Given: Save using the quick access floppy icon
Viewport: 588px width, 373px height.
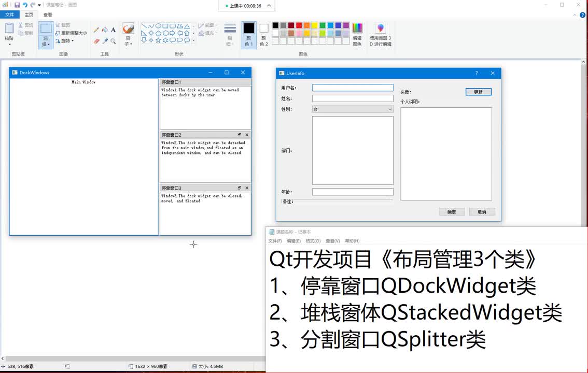Looking at the screenshot, I should coord(17,5).
